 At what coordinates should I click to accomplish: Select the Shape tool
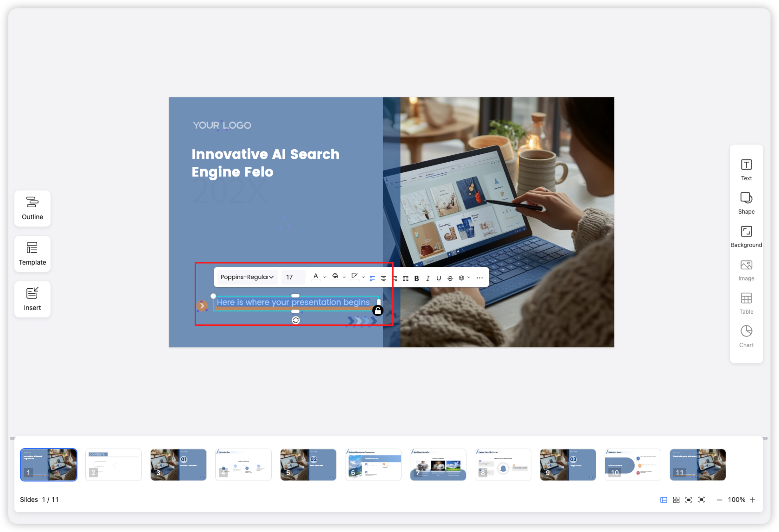point(747,203)
